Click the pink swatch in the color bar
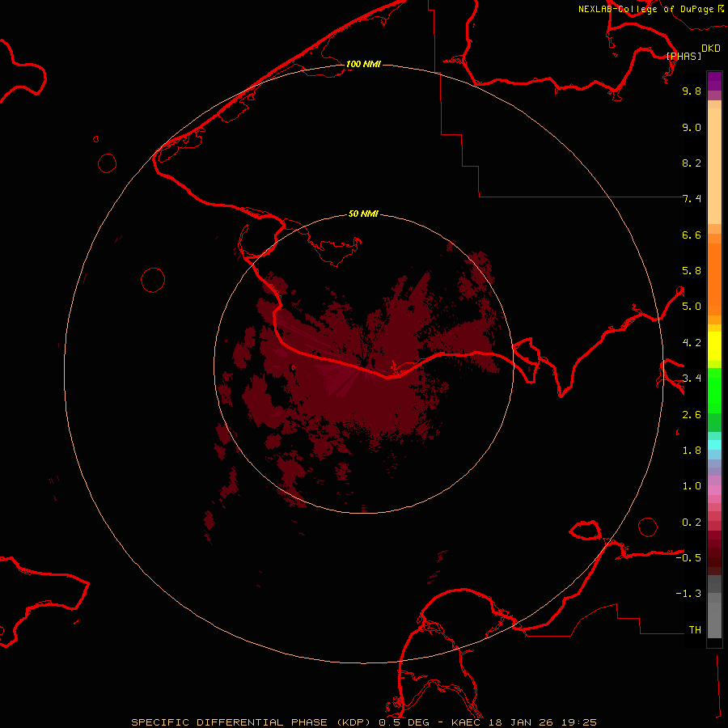 click(x=714, y=490)
